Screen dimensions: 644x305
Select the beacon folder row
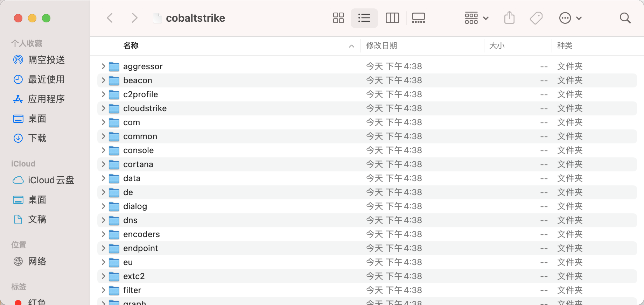click(x=367, y=80)
